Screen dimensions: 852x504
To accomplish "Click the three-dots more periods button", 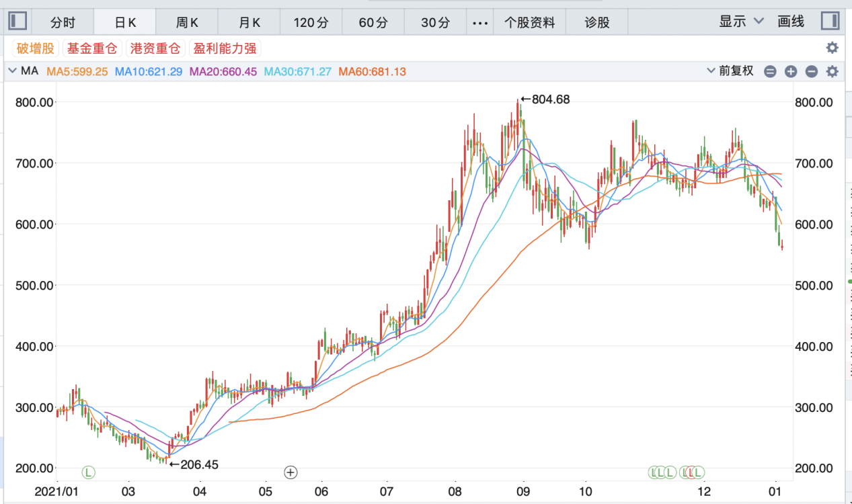I will coord(479,22).
